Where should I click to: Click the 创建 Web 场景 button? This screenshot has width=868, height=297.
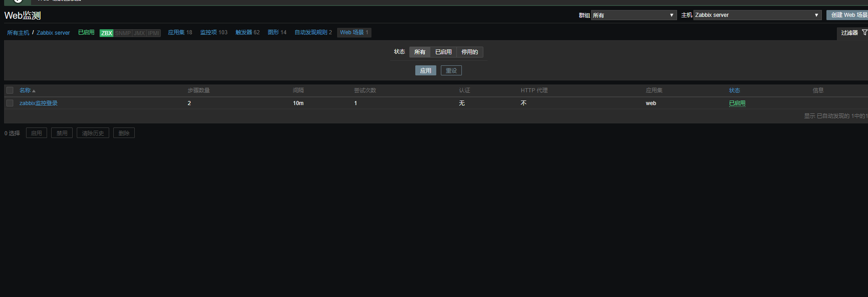tap(848, 15)
